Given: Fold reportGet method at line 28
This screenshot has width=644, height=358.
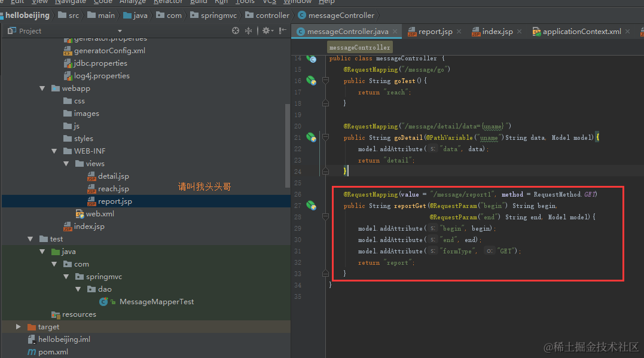Looking at the screenshot, I should 325,217.
